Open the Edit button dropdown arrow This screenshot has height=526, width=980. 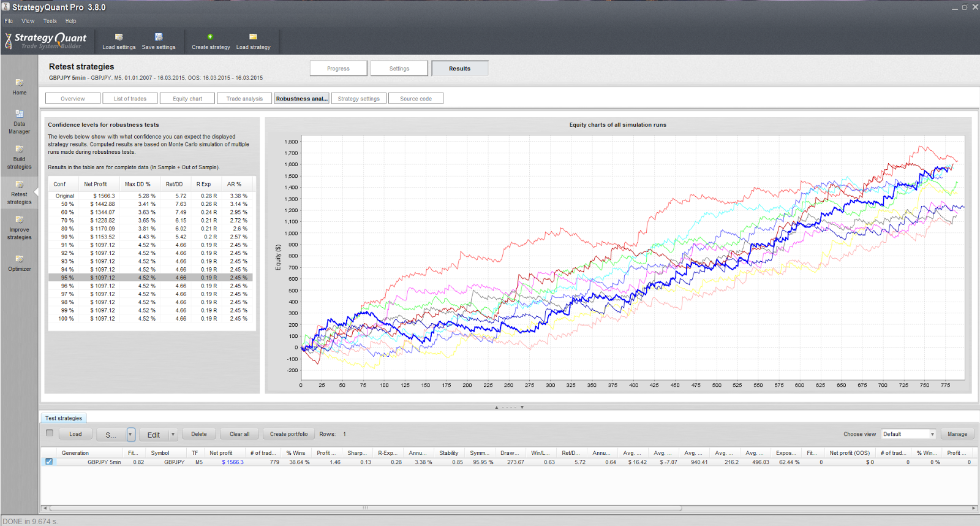coord(173,435)
